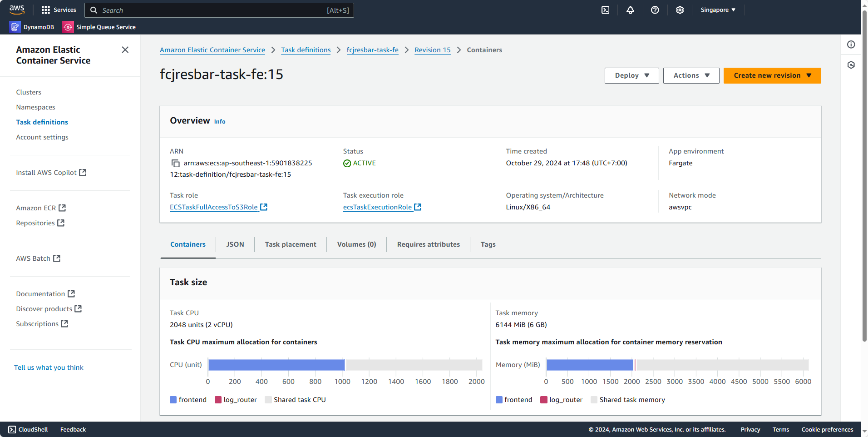Image resolution: width=868 pixels, height=437 pixels.
Task: Open the Volumes (0) tab
Action: coord(356,244)
